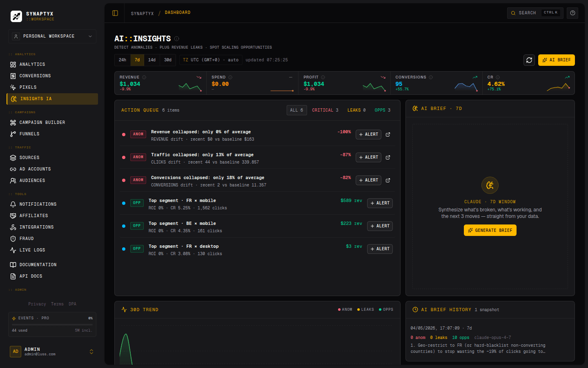Image resolution: width=588 pixels, height=368 pixels.
Task: Open Affiliates in the sidebar
Action: 52,216
